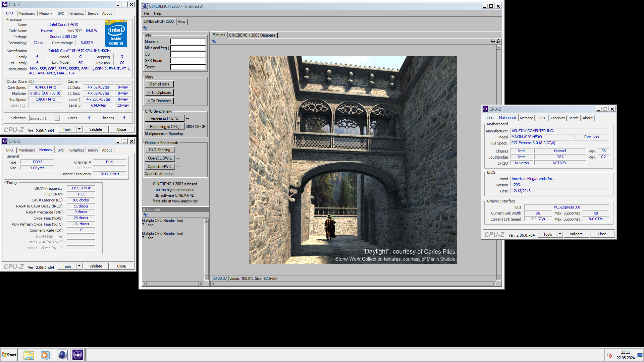Click Start all tests button

click(159, 84)
